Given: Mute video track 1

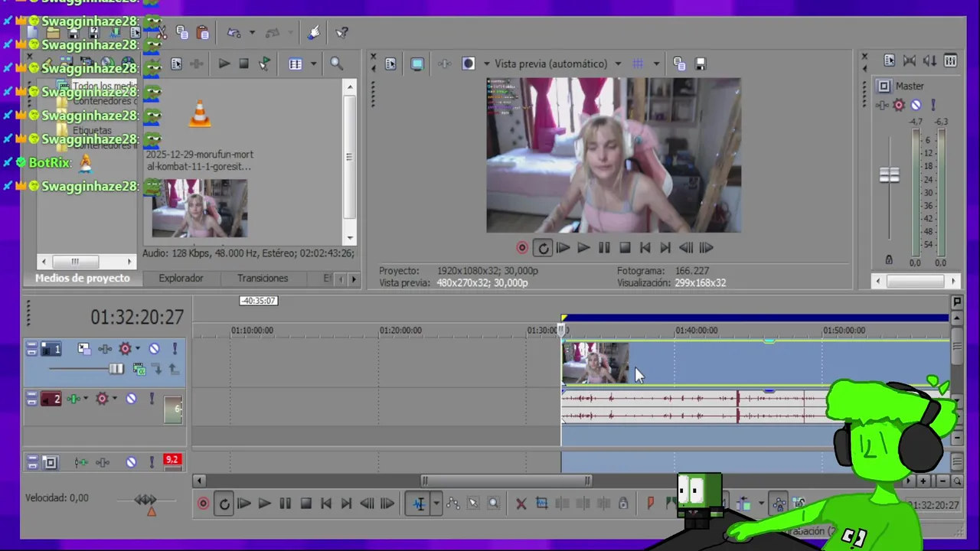Looking at the screenshot, I should point(154,349).
